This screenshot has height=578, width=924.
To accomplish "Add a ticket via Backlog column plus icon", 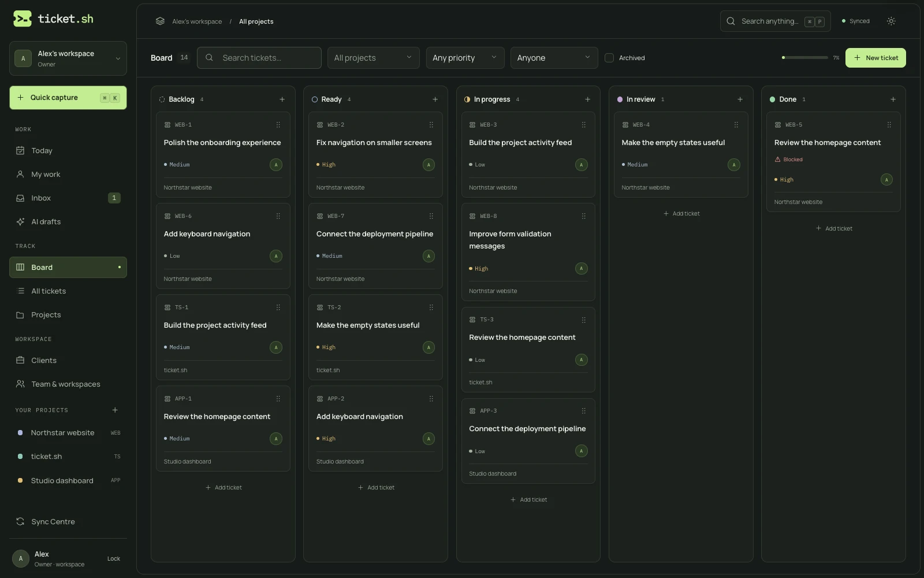I will 282,99.
